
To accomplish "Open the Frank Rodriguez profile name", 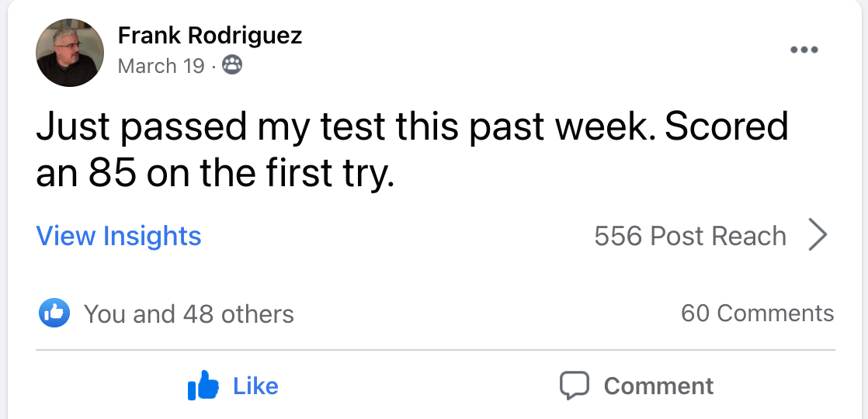I will coord(210,35).
